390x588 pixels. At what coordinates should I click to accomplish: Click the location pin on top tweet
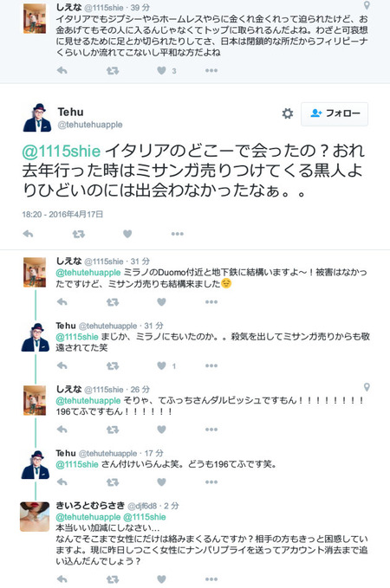(367, 5)
